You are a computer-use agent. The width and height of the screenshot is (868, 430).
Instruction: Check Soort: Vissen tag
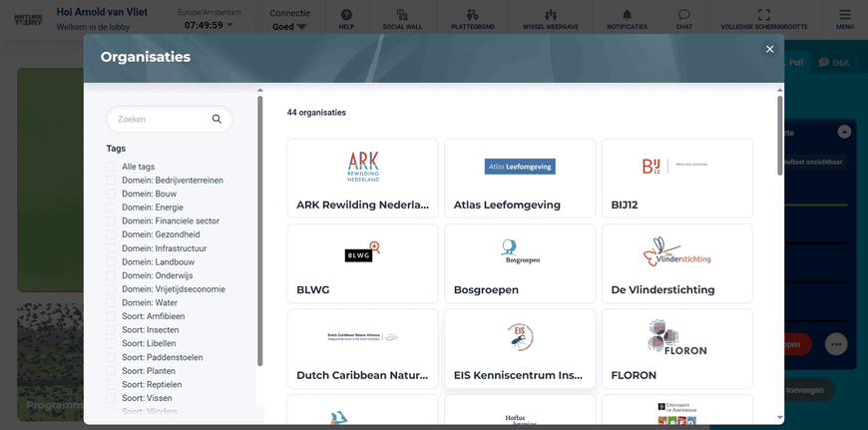[x=111, y=398]
